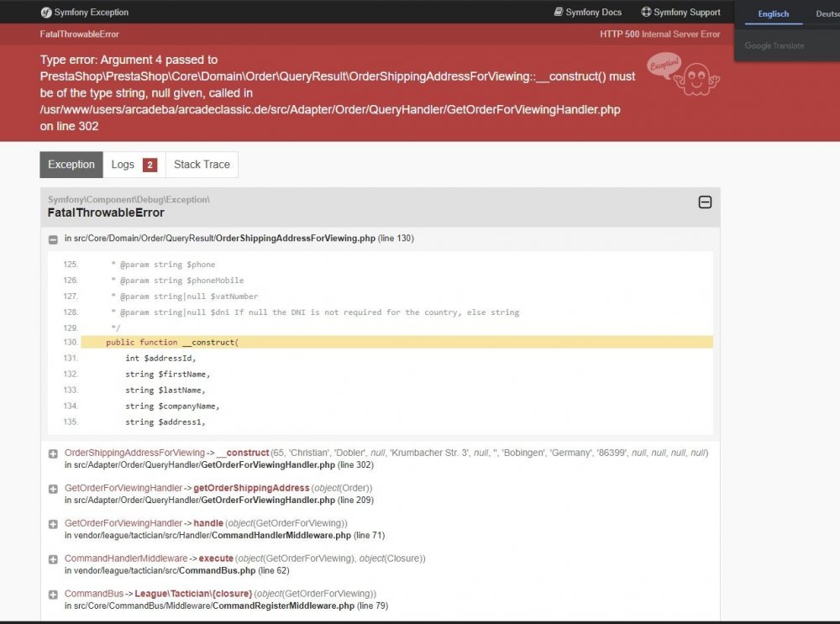Image resolution: width=840 pixels, height=624 pixels.
Task: Collapse the OrderShippingAddressForViewing.php code snippet
Action: coord(53,239)
